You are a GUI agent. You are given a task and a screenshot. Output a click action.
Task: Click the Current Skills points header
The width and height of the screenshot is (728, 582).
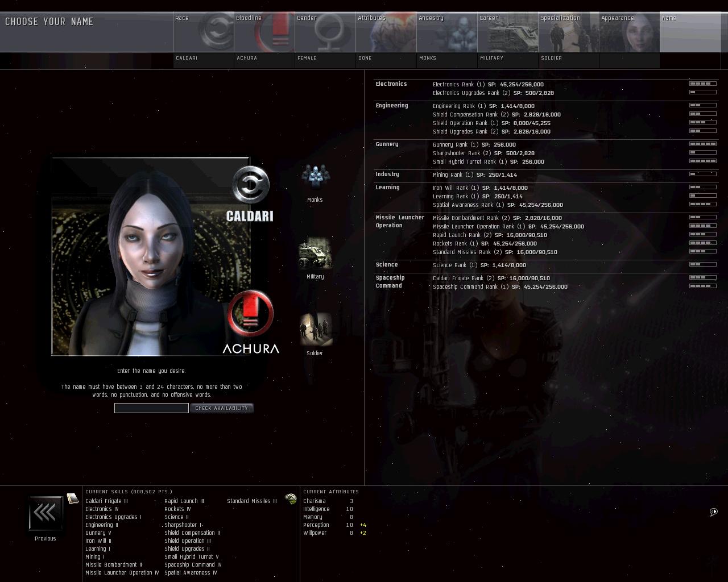point(129,492)
